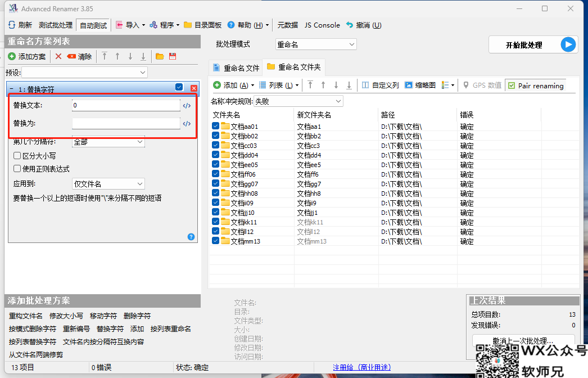Screen dimensions: 588x378
Task: Save method list with red disk icon
Action: tap(173, 56)
